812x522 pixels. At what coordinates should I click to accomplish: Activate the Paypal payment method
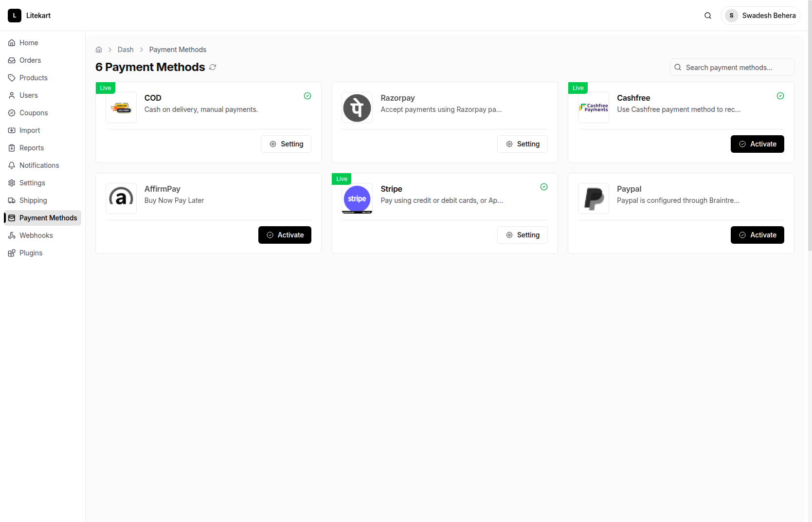pyautogui.click(x=758, y=235)
